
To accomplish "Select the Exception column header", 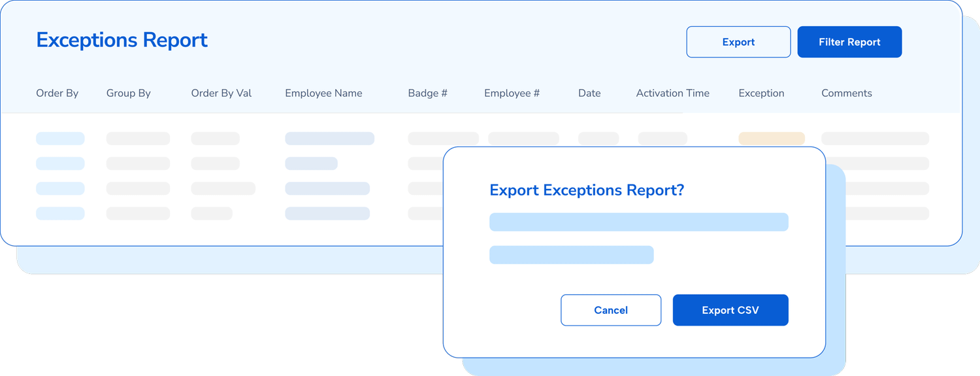I will [x=761, y=93].
